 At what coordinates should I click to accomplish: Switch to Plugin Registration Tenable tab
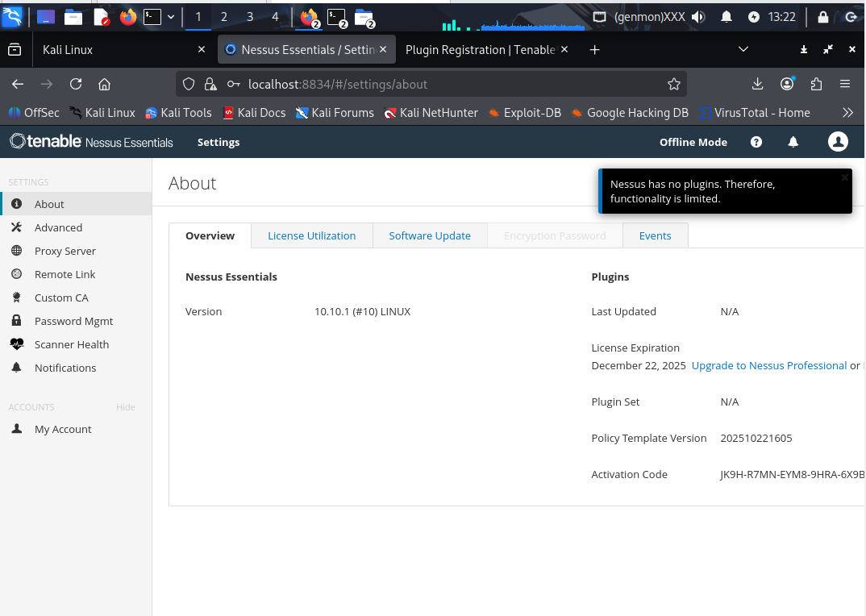click(480, 50)
